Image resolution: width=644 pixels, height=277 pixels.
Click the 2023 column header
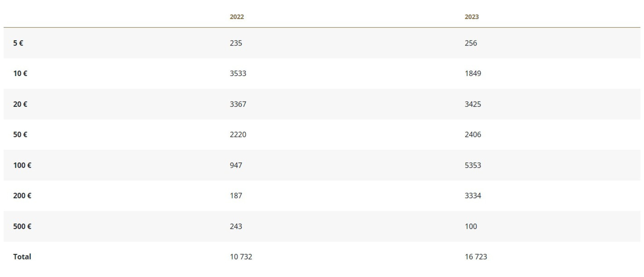[471, 17]
